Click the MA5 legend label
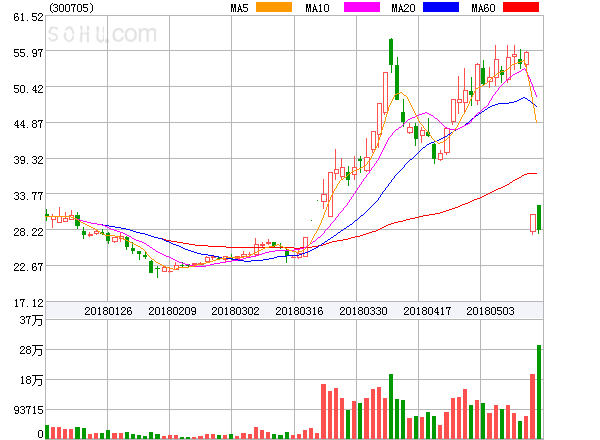This screenshot has height=440, width=600. (239, 8)
